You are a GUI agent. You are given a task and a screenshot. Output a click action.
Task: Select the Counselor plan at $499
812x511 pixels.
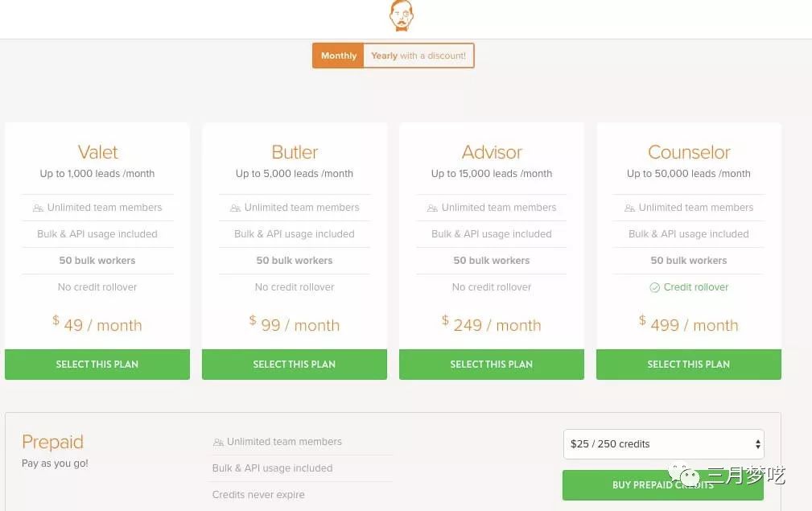point(689,365)
